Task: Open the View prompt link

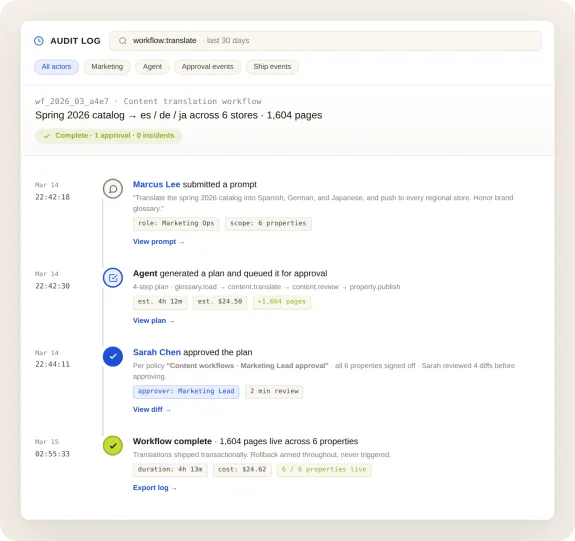Action: coord(158,242)
